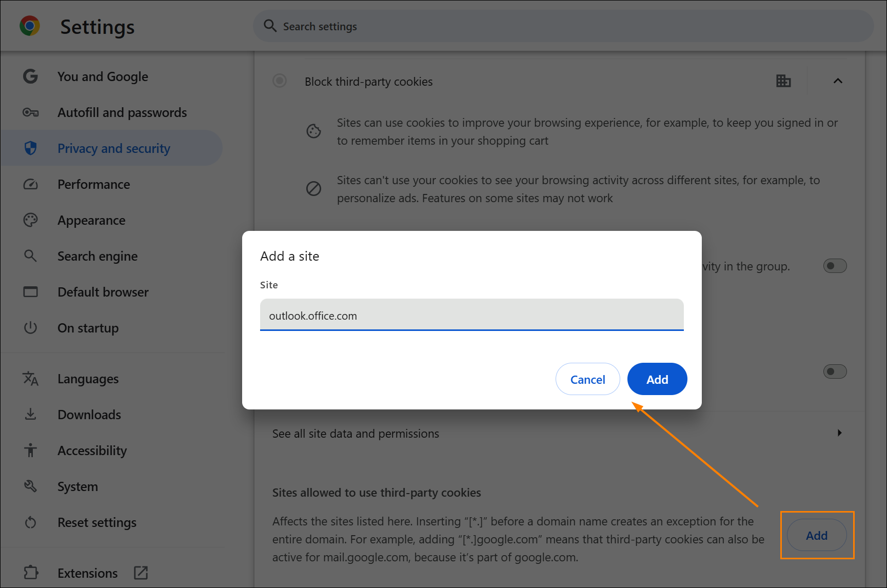Toggle the lower switch beside the Add dialog button

coord(835,371)
